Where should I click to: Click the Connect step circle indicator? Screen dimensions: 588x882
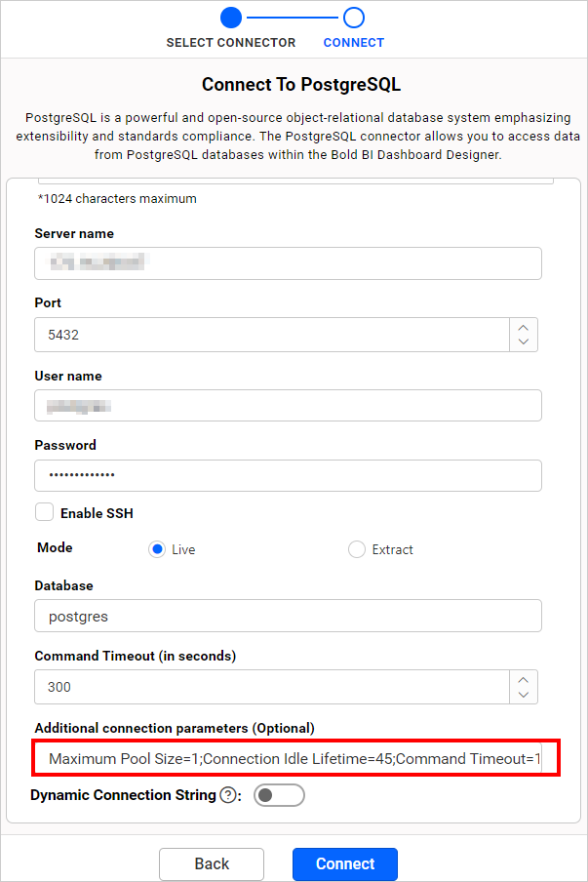coord(354,17)
